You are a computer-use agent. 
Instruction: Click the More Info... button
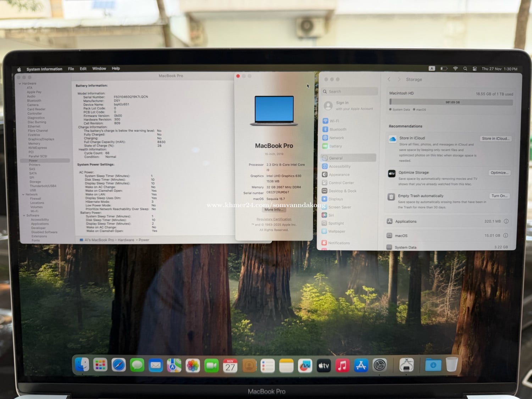click(x=274, y=210)
